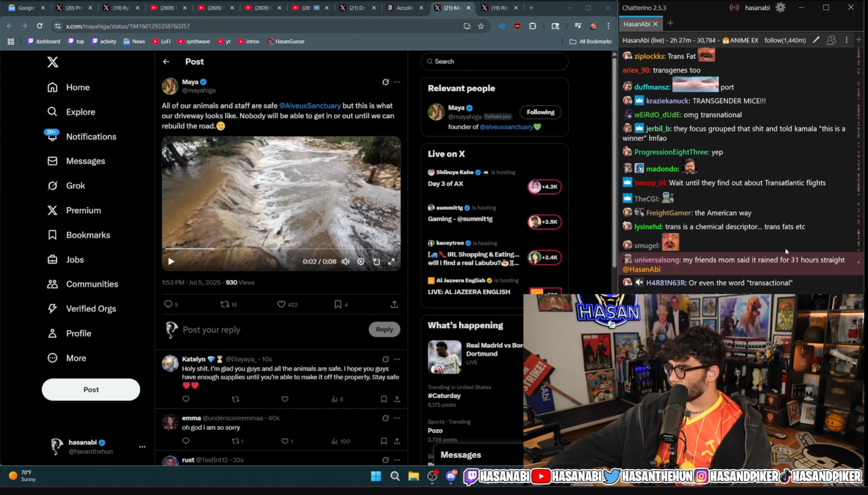Click the X Search box

(494, 61)
